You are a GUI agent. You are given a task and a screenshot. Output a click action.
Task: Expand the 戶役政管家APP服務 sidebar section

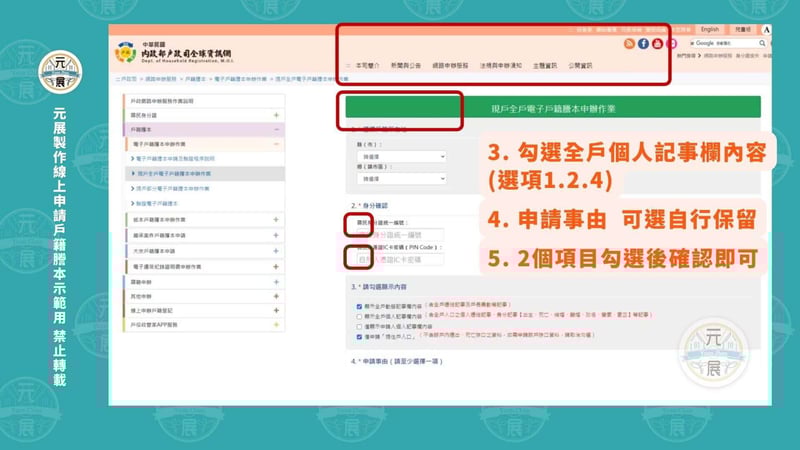276,324
